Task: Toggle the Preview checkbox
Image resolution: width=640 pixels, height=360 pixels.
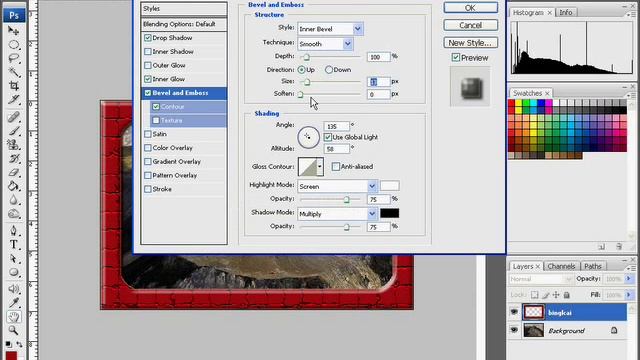Action: point(456,58)
